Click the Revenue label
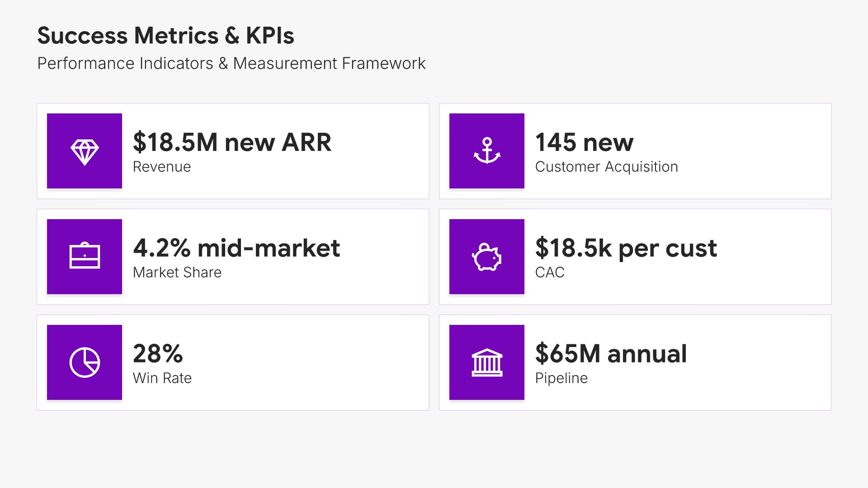The image size is (868, 488). click(x=162, y=167)
